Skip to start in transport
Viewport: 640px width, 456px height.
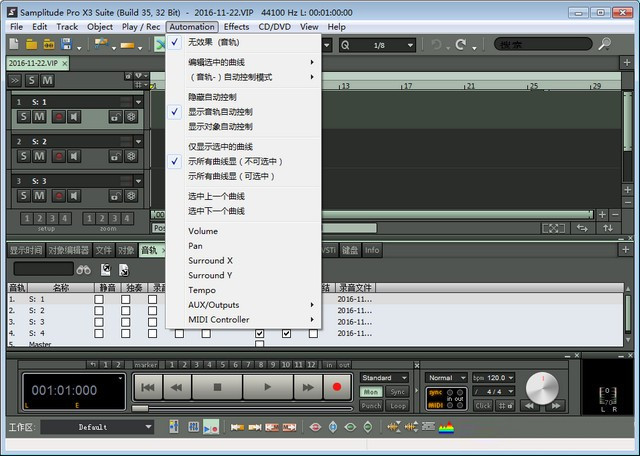pyautogui.click(x=148, y=387)
